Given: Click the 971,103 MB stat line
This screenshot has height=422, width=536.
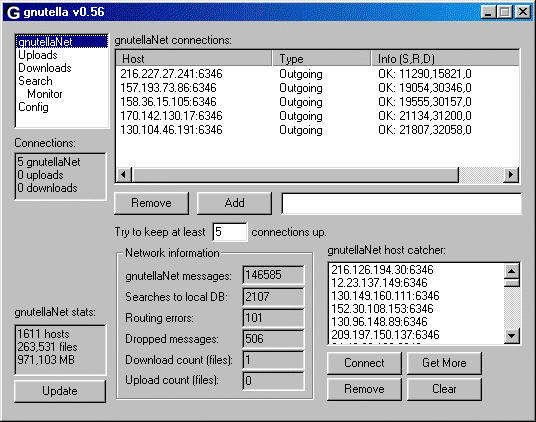Looking at the screenshot, I should pyautogui.click(x=46, y=360).
